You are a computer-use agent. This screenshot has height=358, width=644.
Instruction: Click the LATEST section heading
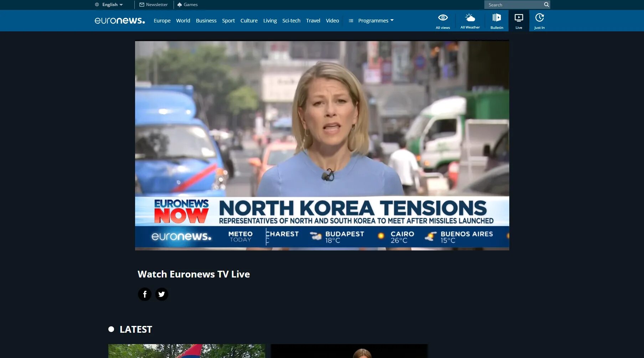[x=136, y=330]
